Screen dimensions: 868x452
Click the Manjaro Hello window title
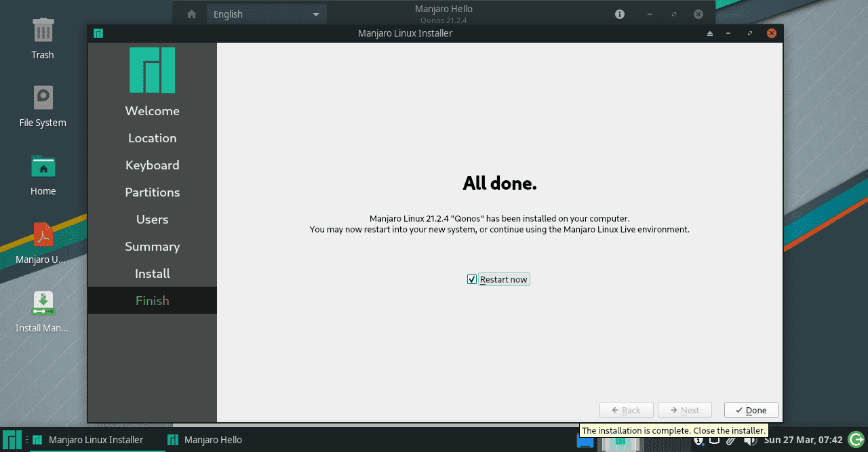click(x=443, y=9)
